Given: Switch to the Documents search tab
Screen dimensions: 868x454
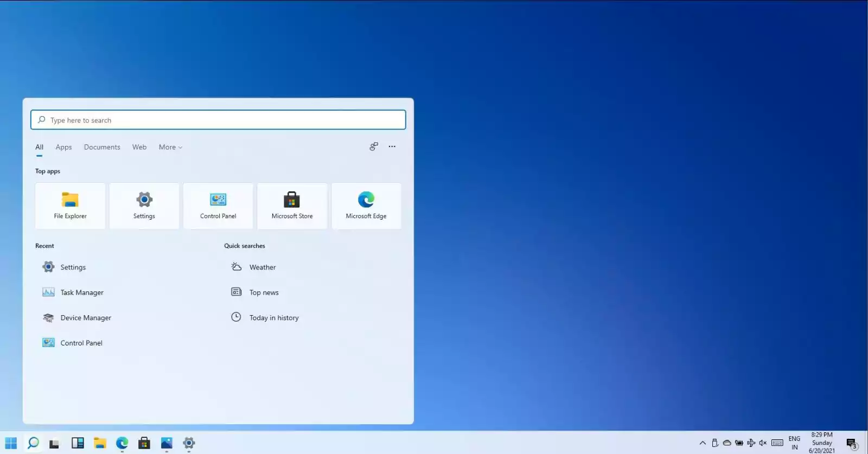Looking at the screenshot, I should (102, 147).
